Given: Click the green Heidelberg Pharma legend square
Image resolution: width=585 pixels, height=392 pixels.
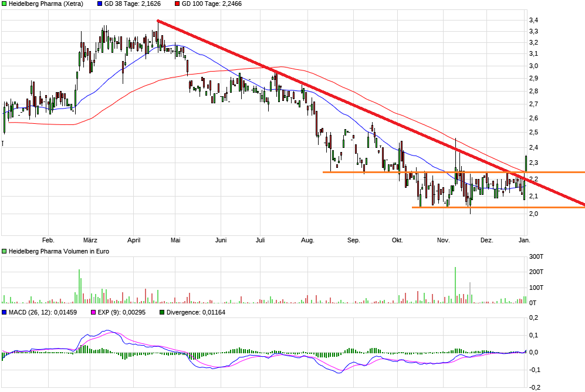Looking at the screenshot, I should click(5, 4).
